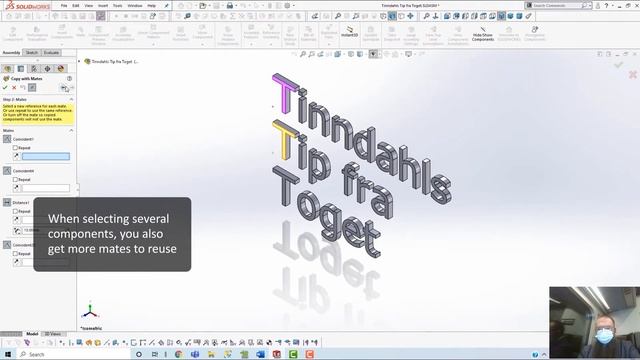The height and width of the screenshot is (360, 640).
Task: Click the taskbar Search box
Action: pyautogui.click(x=73, y=354)
